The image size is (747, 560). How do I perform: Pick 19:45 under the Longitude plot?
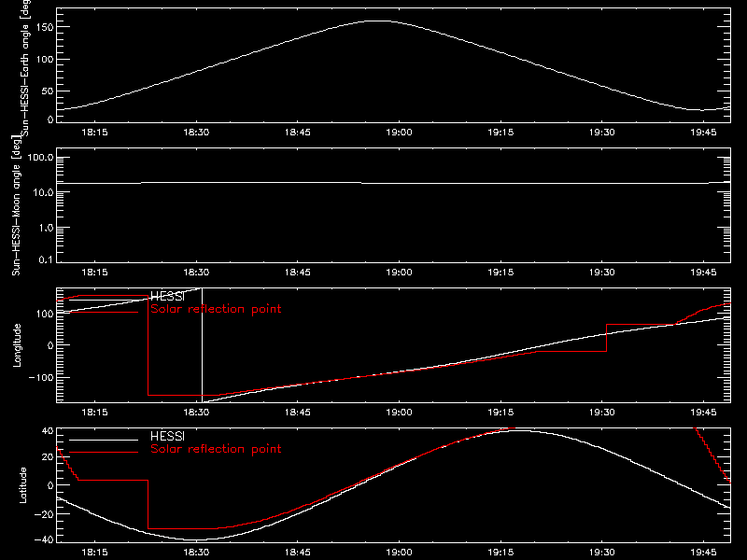click(x=703, y=413)
